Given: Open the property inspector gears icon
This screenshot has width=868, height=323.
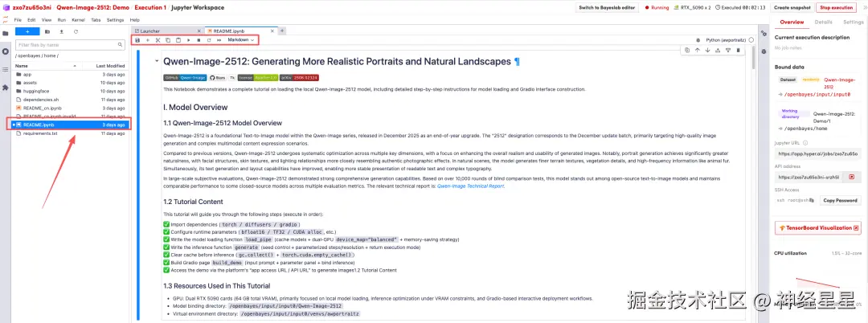Looking at the screenshot, I should click(x=764, y=33).
